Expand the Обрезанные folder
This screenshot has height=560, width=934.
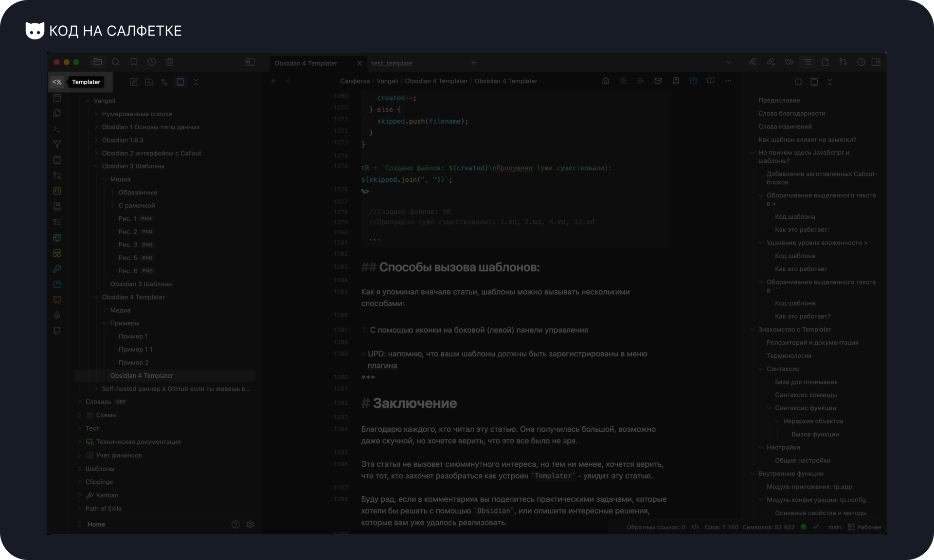(x=113, y=192)
